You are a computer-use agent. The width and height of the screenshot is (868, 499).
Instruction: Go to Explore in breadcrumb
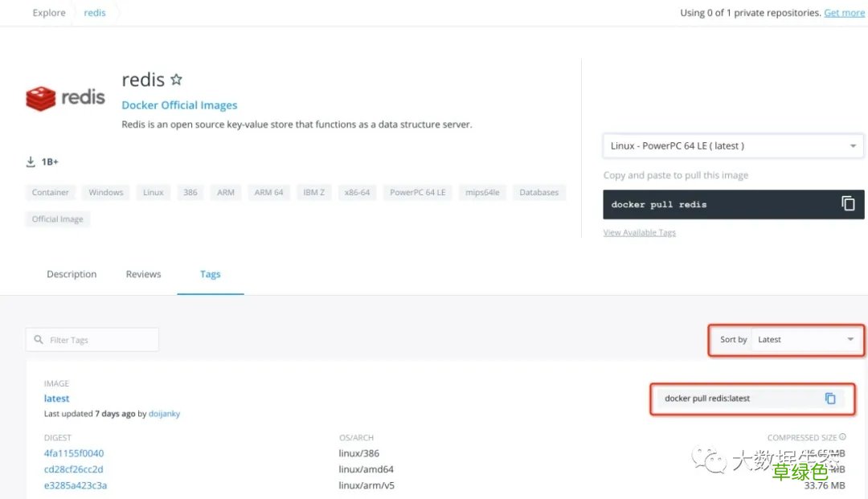tap(49, 12)
